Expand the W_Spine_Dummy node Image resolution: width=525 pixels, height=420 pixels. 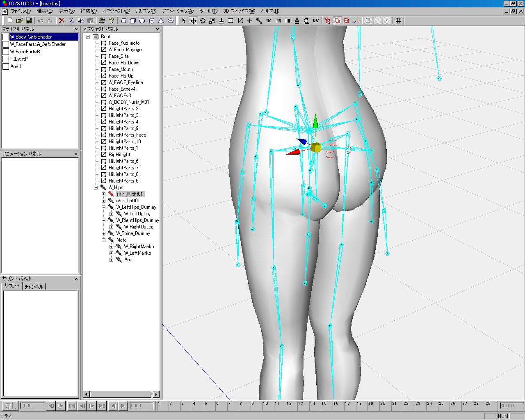click(104, 233)
